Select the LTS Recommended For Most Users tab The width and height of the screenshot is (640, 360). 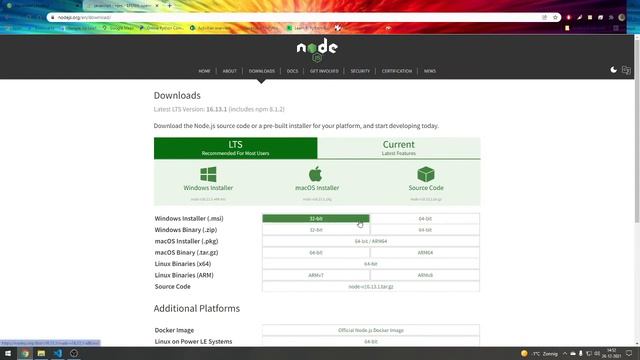coord(236,148)
